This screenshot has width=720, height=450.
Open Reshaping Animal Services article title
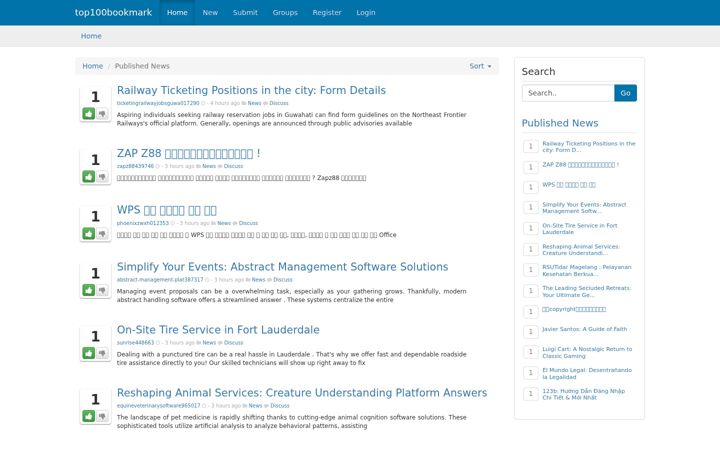pyautogui.click(x=302, y=393)
